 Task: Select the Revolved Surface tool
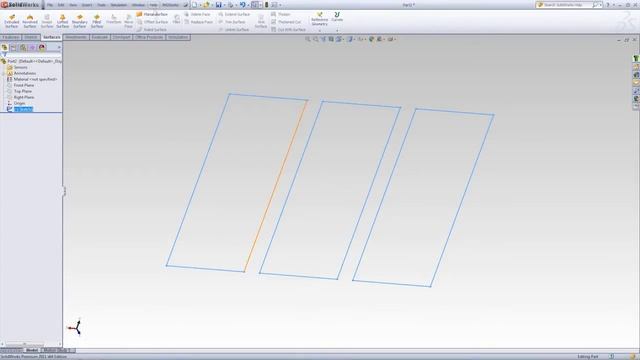pos(29,21)
